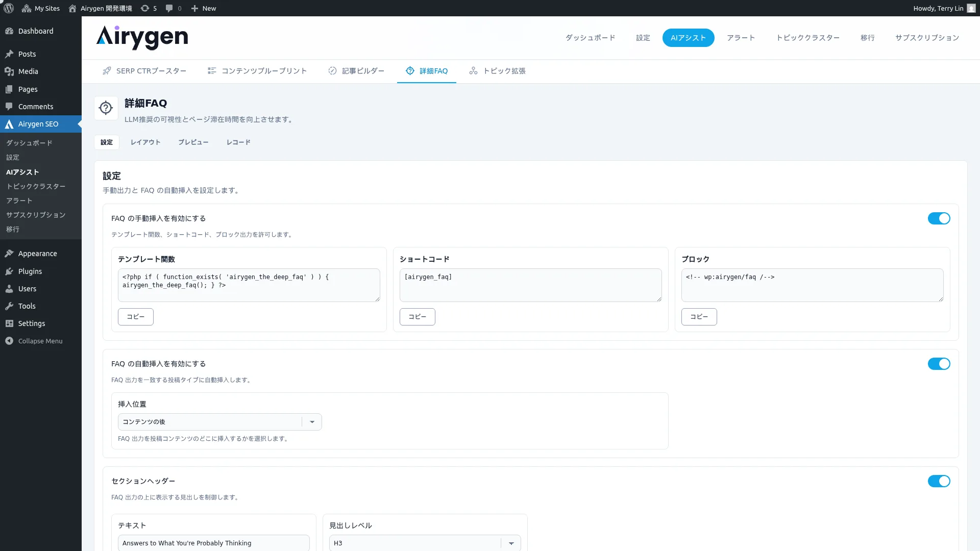Open トピッククラスター in top navigation
Viewport: 980px width, 551px height.
[x=808, y=38]
